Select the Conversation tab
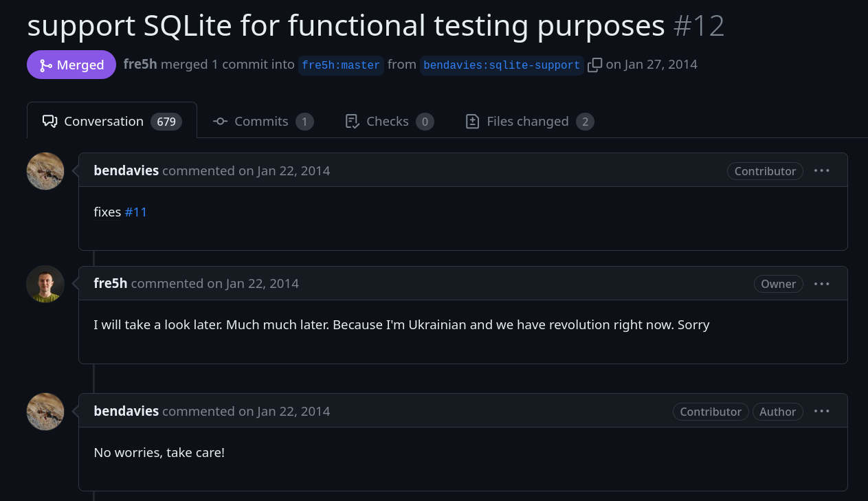The image size is (868, 501). click(x=112, y=122)
